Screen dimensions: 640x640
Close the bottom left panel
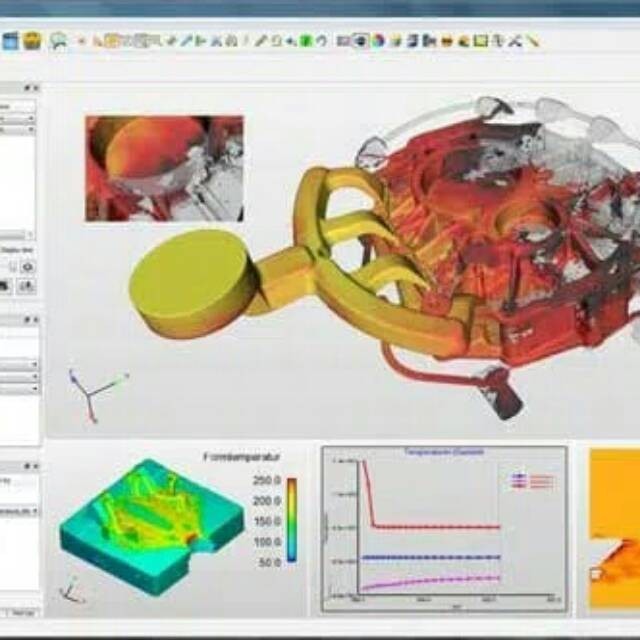click(x=36, y=465)
